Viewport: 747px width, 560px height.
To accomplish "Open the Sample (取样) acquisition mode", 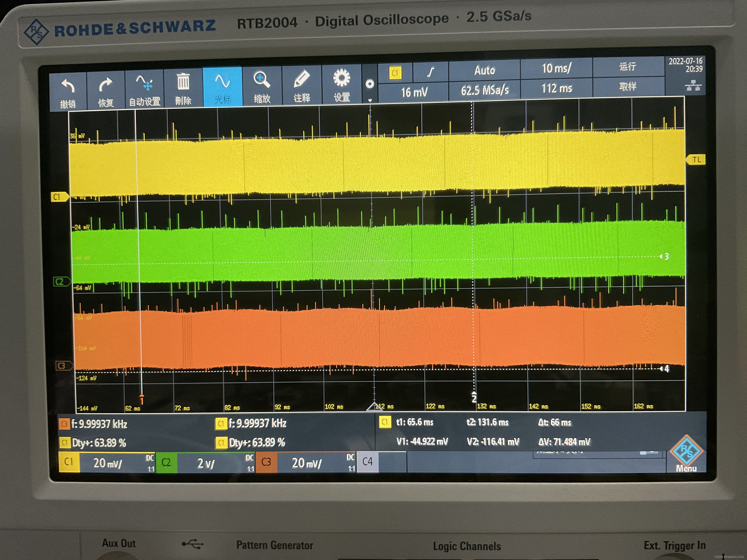I will tap(628, 86).
